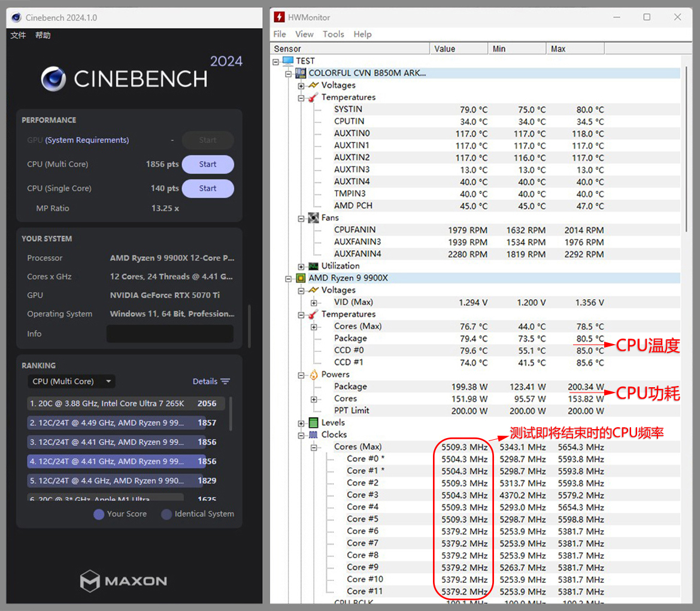The image size is (700, 611).
Task: Click the Levels green bars icon
Action: click(313, 422)
